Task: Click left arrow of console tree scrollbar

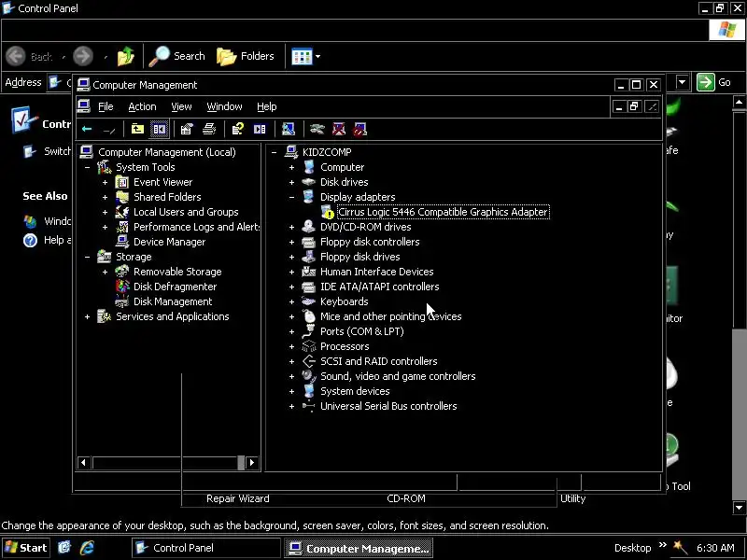Action: point(84,462)
